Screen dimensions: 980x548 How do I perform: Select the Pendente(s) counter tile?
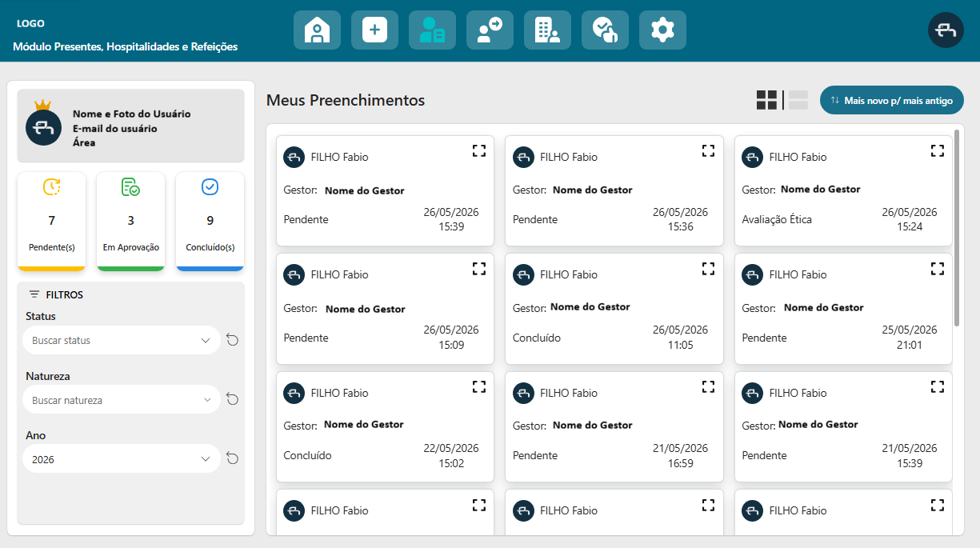(x=51, y=222)
